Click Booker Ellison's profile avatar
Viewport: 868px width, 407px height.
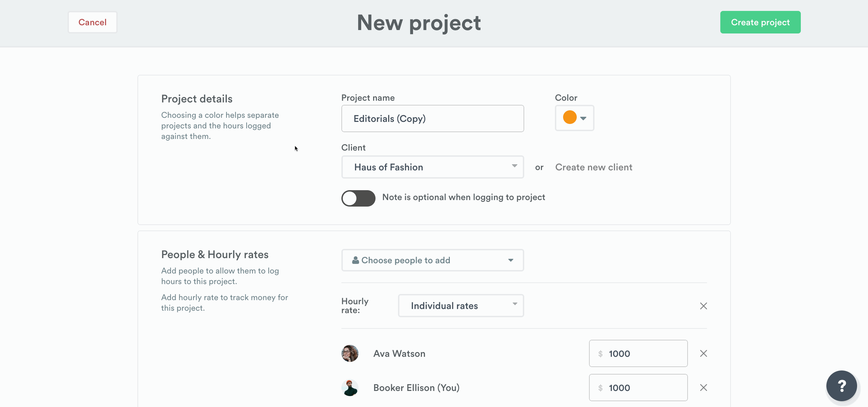pyautogui.click(x=350, y=388)
